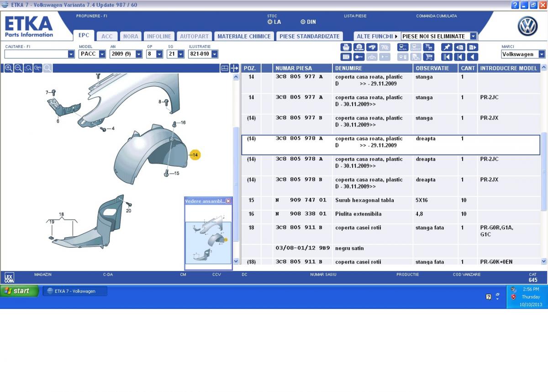Open the MATERIALE CHIMICE tab

[244, 36]
